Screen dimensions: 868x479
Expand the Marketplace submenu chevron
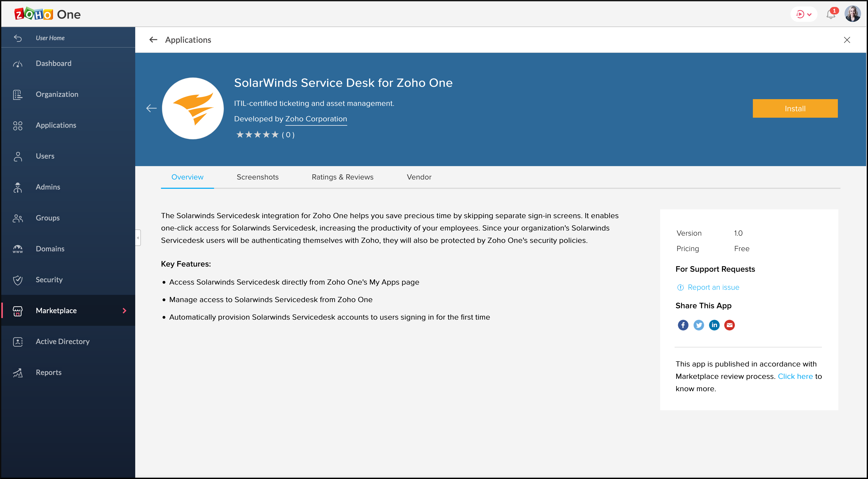point(124,310)
